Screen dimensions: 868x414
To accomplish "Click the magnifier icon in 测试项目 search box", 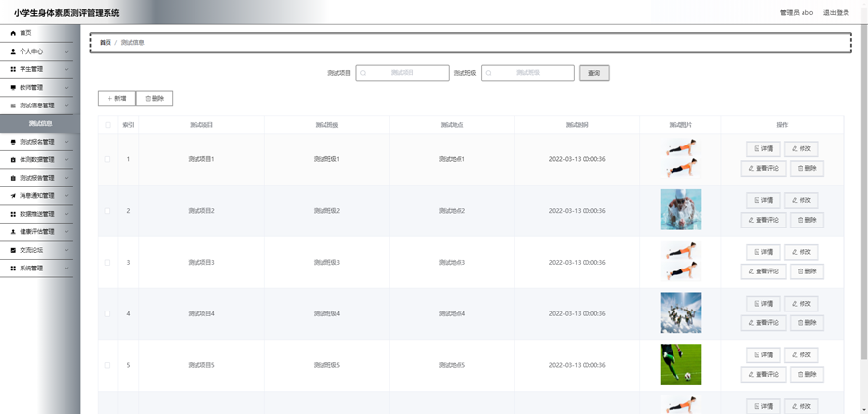I will [363, 73].
